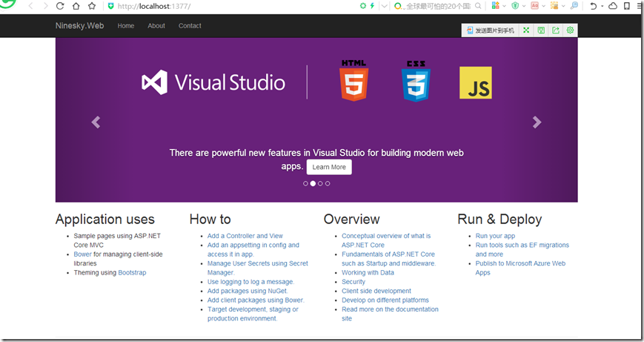Viewport: 644px width, 342px height.
Task: Open the Run your app link
Action: point(495,236)
